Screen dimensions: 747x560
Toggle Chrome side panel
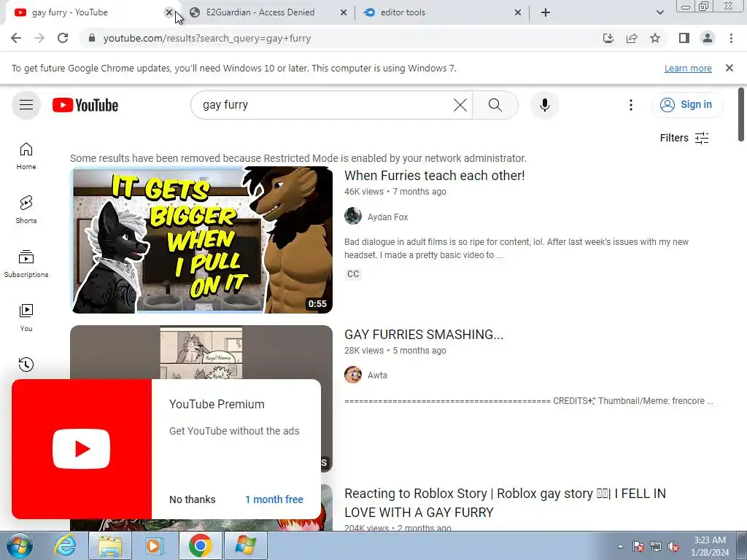point(684,38)
